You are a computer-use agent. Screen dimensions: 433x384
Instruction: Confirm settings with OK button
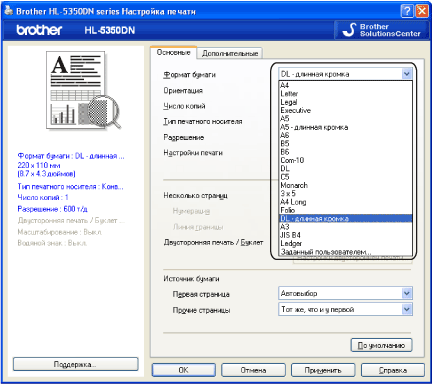[184, 370]
